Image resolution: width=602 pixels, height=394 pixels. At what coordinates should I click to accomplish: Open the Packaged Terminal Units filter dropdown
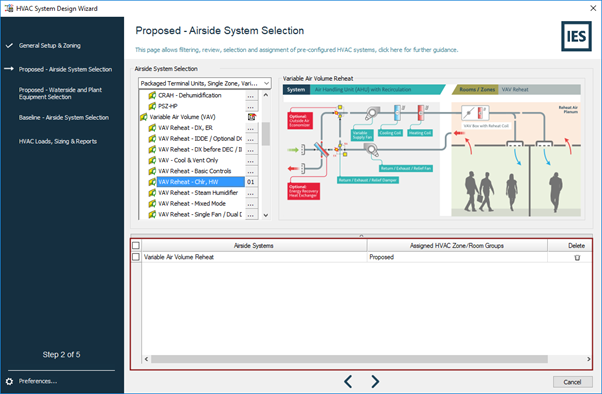205,83
